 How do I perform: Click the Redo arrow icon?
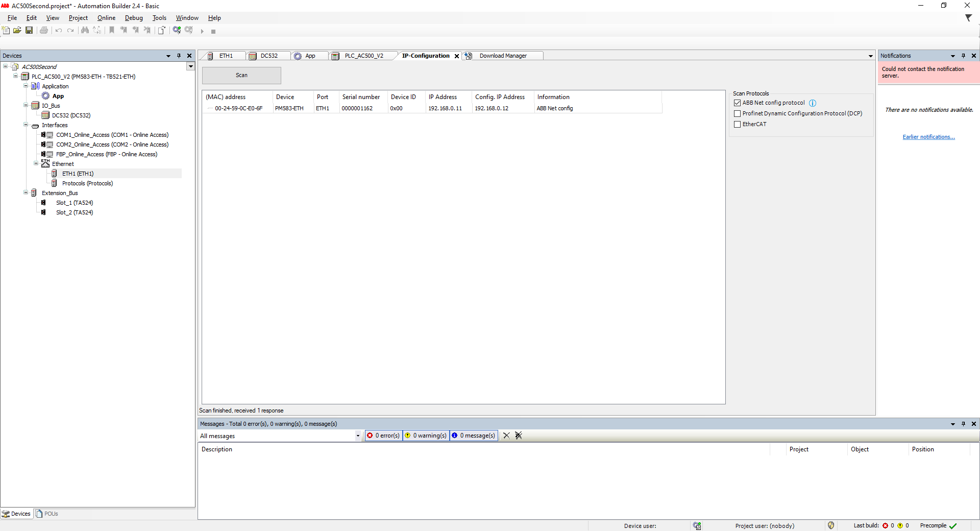coord(70,31)
